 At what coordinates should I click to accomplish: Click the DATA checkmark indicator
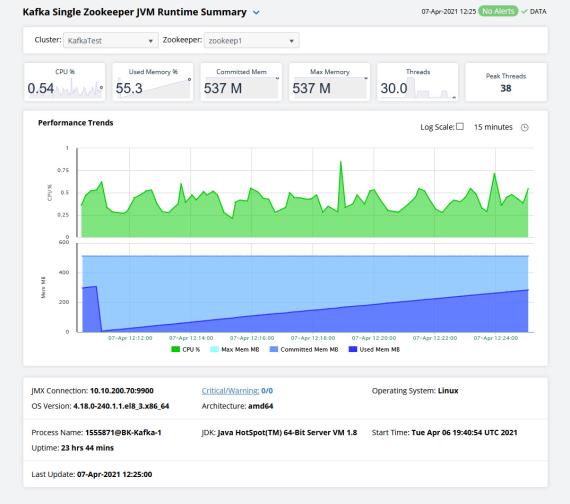click(x=524, y=12)
